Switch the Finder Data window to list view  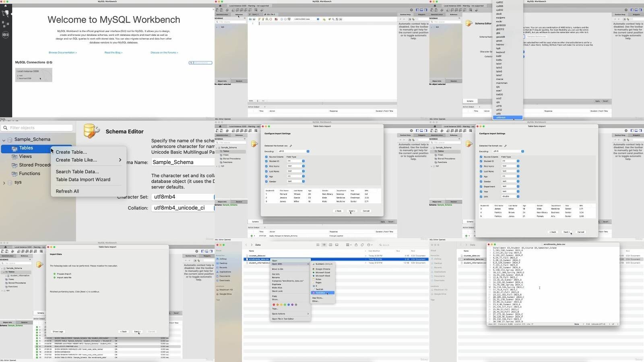[324, 245]
